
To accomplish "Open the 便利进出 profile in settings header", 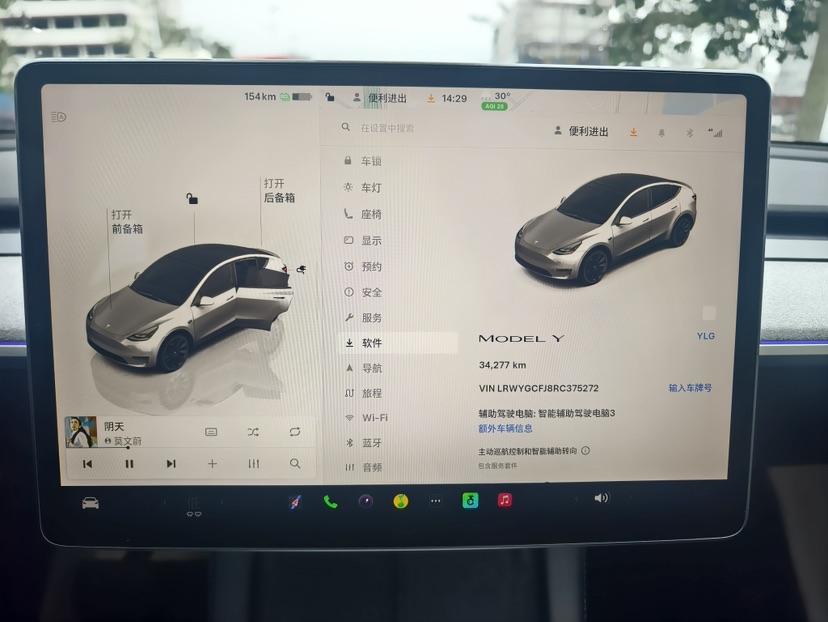I will tap(582, 131).
